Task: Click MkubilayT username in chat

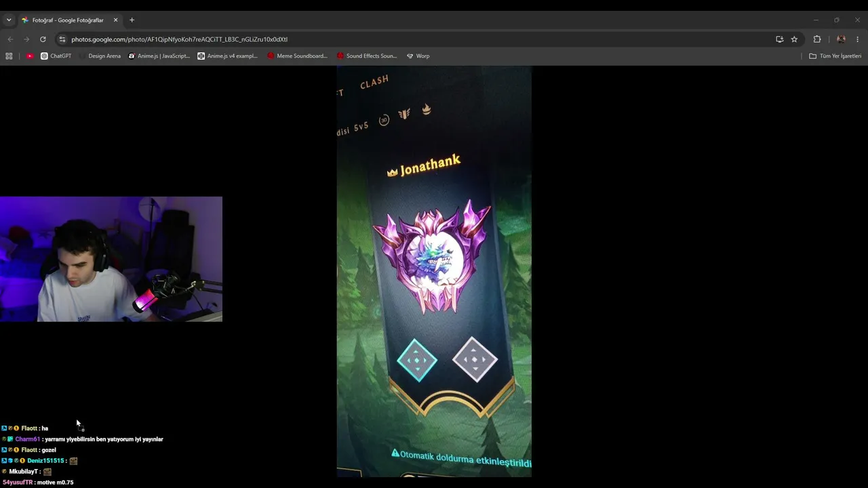Action: (x=23, y=472)
